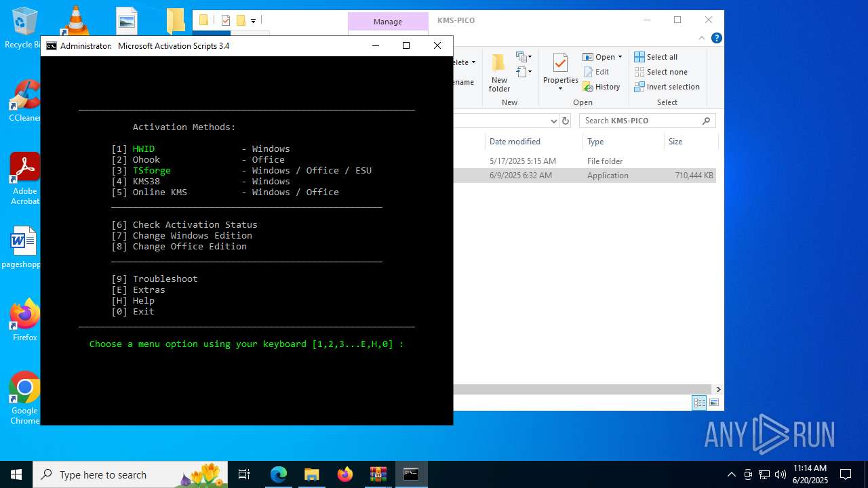This screenshot has width=868, height=488.
Task: Open the address bar history dropdown
Action: (553, 121)
